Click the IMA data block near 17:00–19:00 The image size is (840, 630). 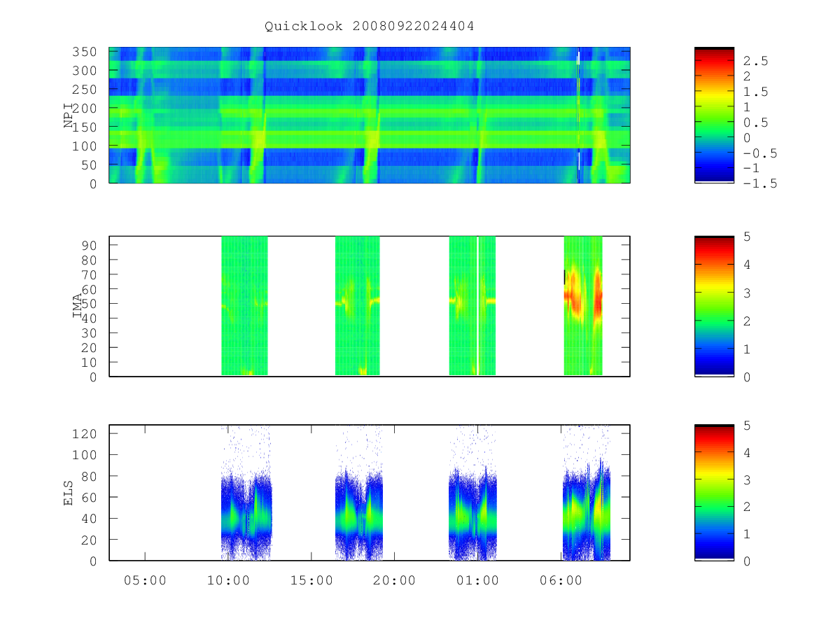pyautogui.click(x=357, y=306)
